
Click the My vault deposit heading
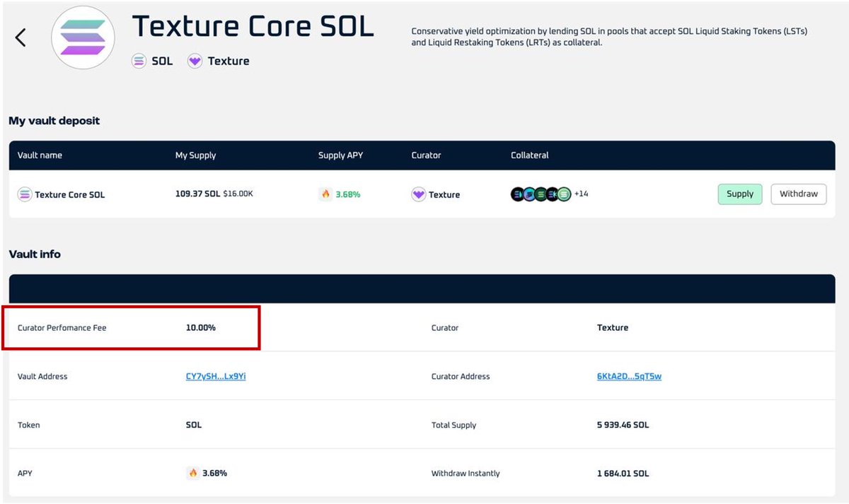coord(54,121)
